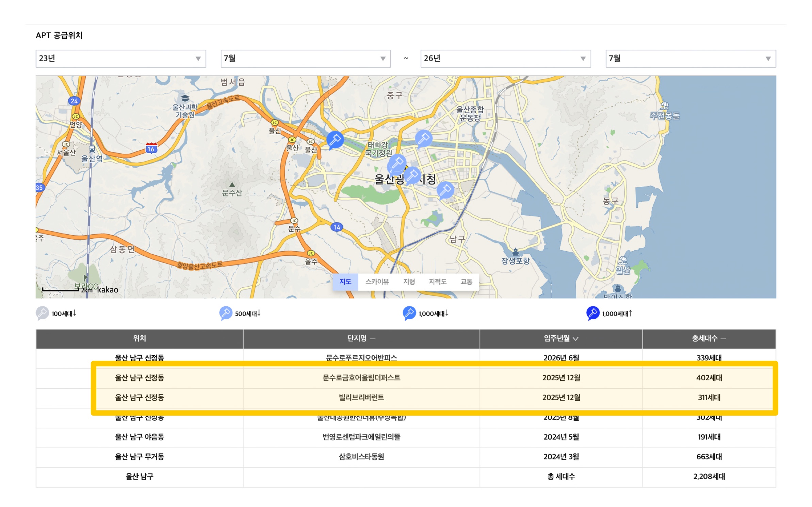Open the start year 23년 dropdown
This screenshot has height=507, width=812.
pos(120,58)
